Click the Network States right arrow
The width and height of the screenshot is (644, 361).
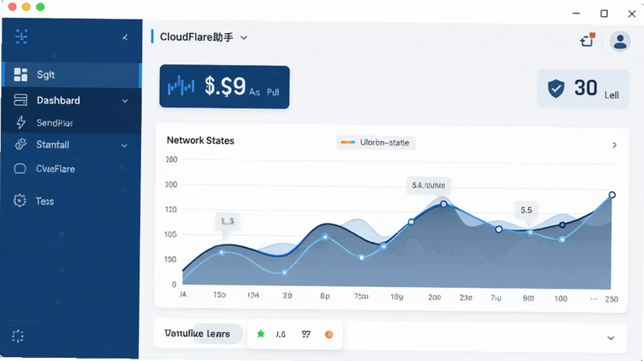[614, 145]
